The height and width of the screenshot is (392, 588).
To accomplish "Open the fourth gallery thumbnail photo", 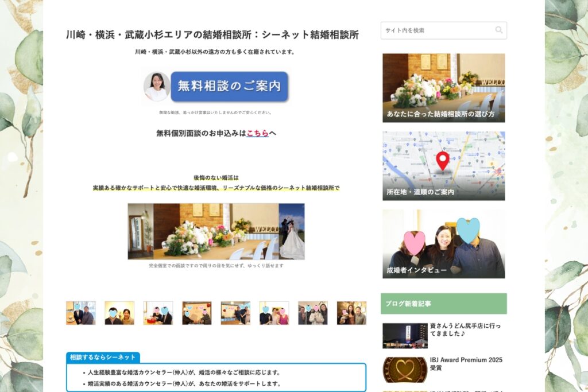I will (x=196, y=313).
